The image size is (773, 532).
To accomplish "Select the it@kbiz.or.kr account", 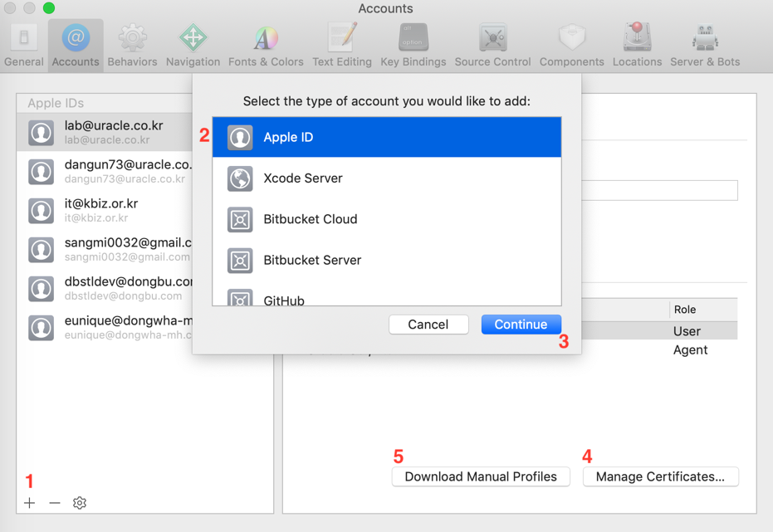I will (x=105, y=210).
